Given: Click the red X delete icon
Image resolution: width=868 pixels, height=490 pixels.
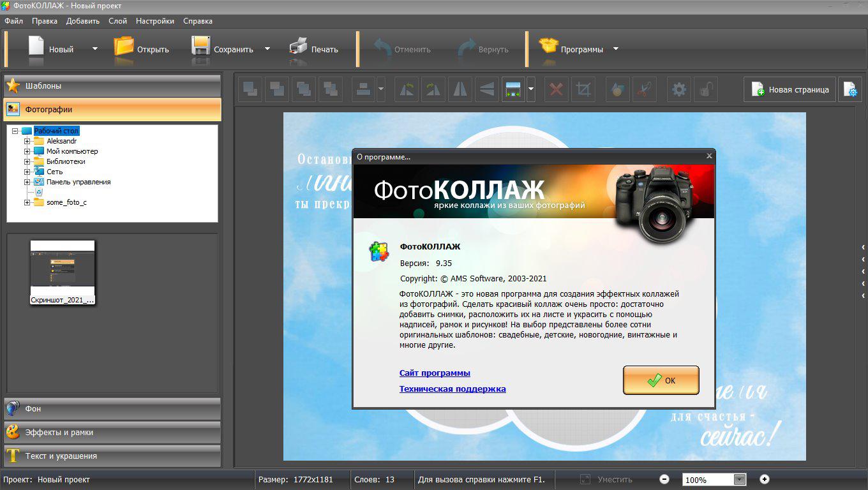Looking at the screenshot, I should tap(556, 90).
